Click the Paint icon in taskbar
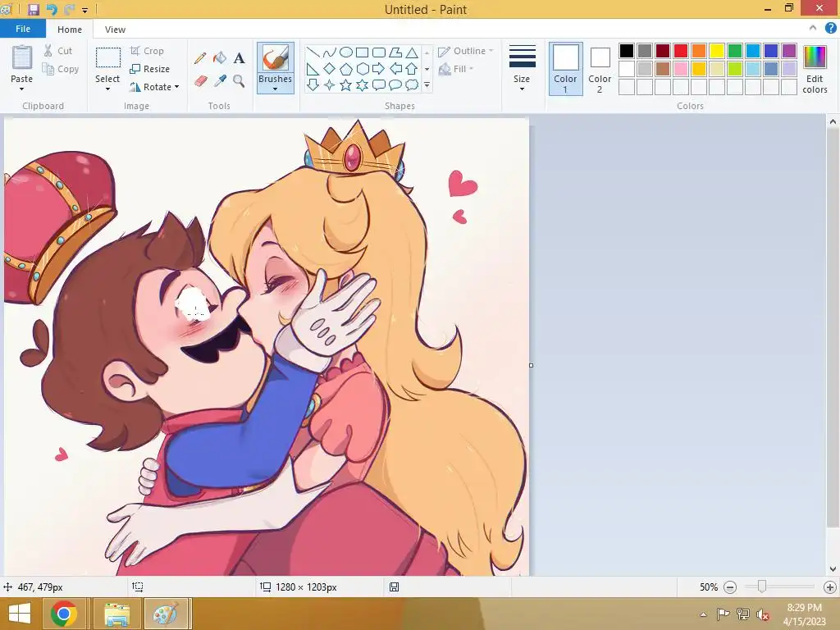 [x=166, y=614]
